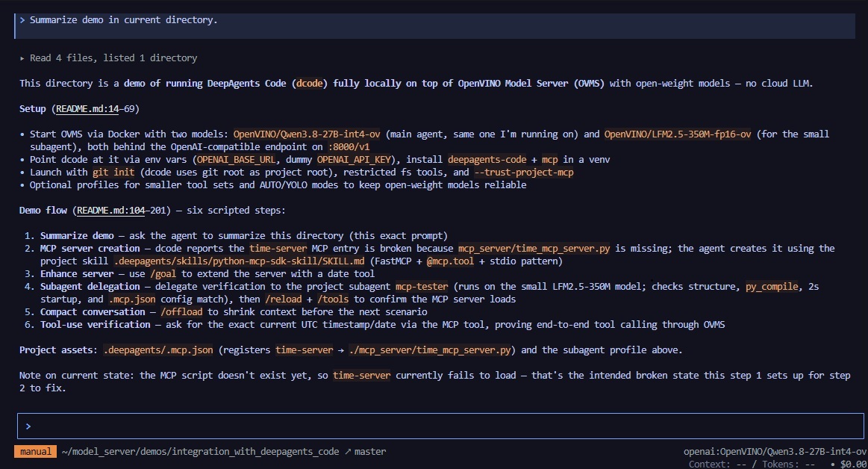This screenshot has width=868, height=469.
Task: Click the "deepagents-code" package name
Action: [487, 160]
